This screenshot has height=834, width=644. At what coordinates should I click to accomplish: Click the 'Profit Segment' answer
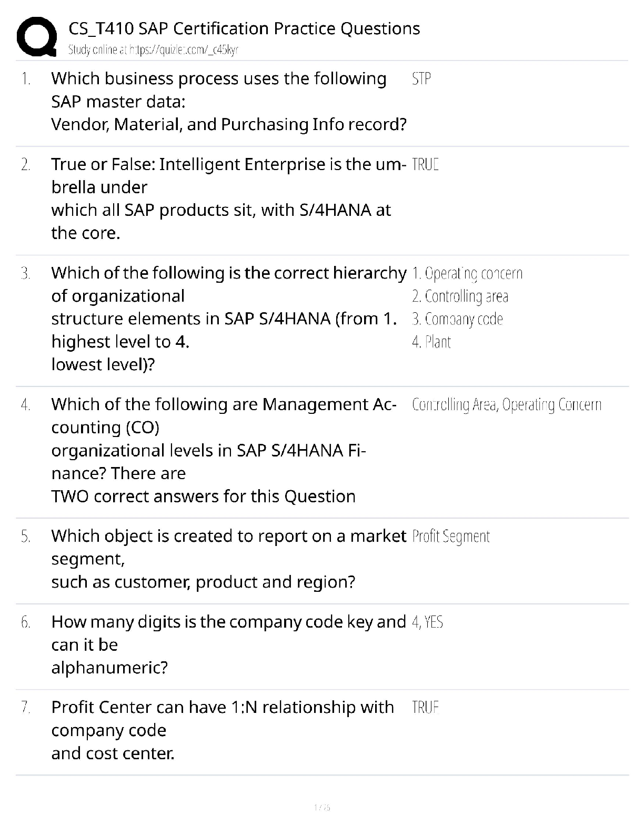tap(451, 537)
